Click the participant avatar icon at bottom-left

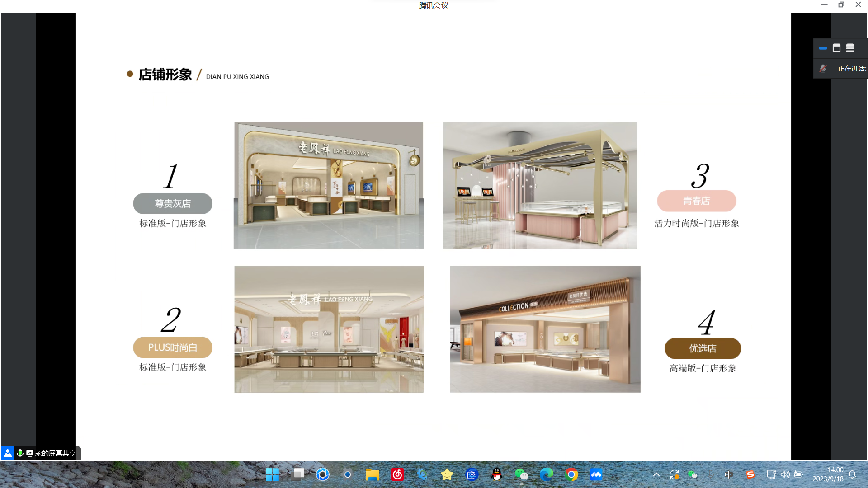pos(7,453)
